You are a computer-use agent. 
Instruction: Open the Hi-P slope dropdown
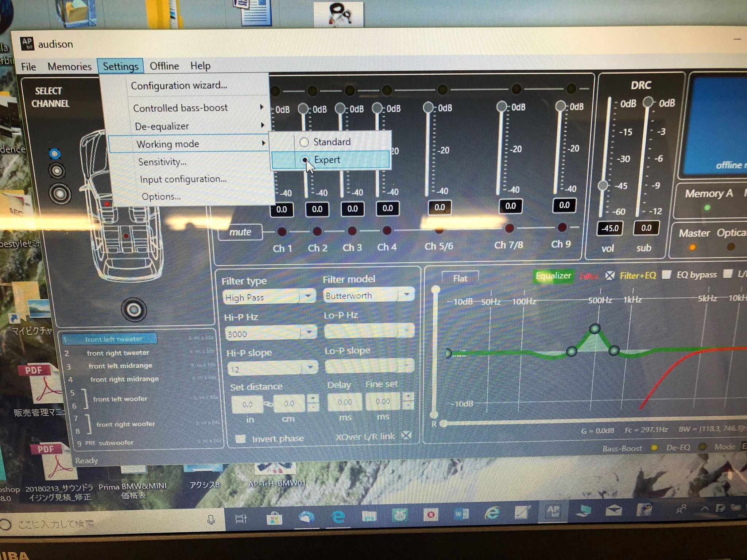click(x=272, y=368)
